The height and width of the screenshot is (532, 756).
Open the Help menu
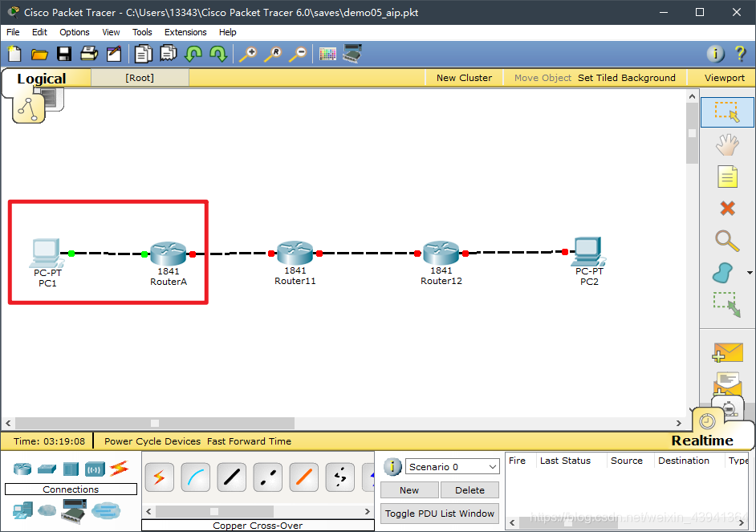228,32
